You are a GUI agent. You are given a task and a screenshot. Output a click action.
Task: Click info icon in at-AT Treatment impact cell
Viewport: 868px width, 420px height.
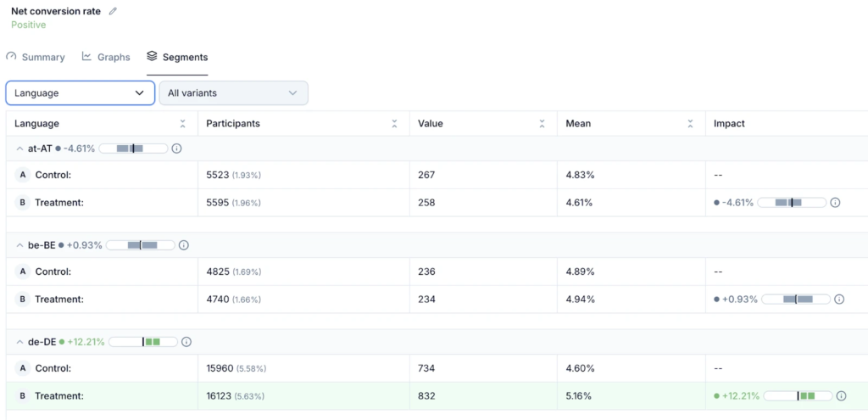pyautogui.click(x=835, y=203)
